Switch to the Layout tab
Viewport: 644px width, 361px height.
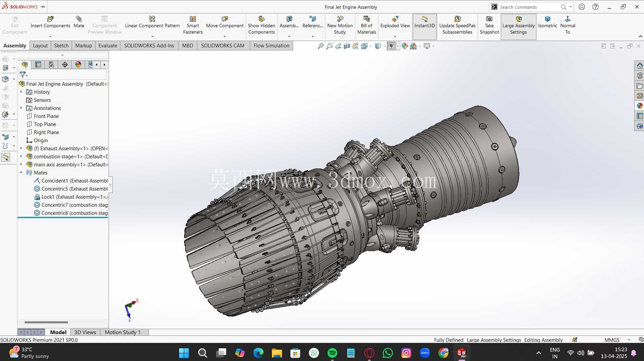pos(40,46)
